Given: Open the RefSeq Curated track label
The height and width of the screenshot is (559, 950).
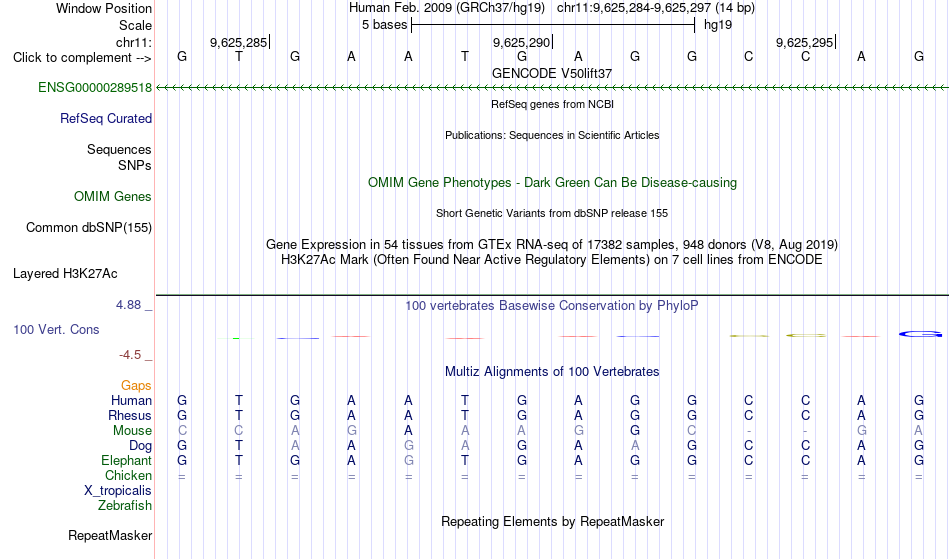Looking at the screenshot, I should pos(106,119).
